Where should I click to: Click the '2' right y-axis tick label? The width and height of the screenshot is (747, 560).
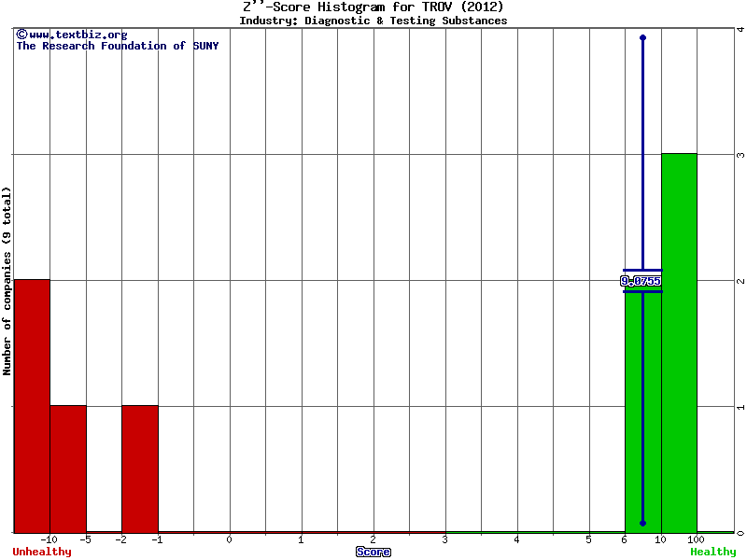[740, 281]
